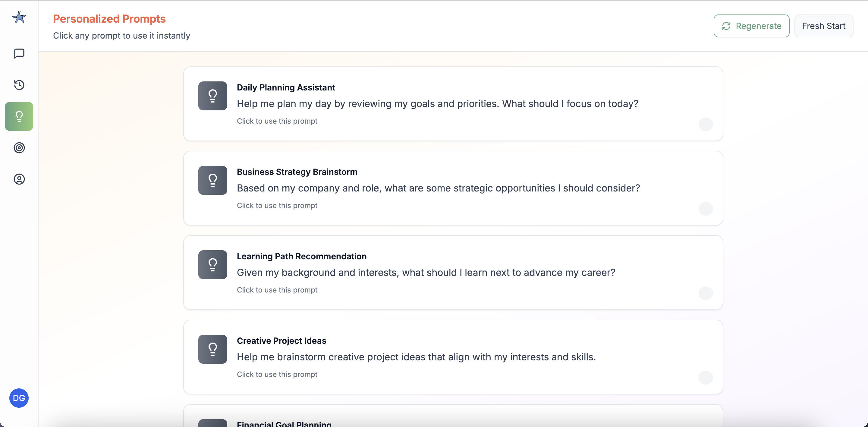Open the Financial Goal Planning card
868x427 pixels.
tap(284, 423)
